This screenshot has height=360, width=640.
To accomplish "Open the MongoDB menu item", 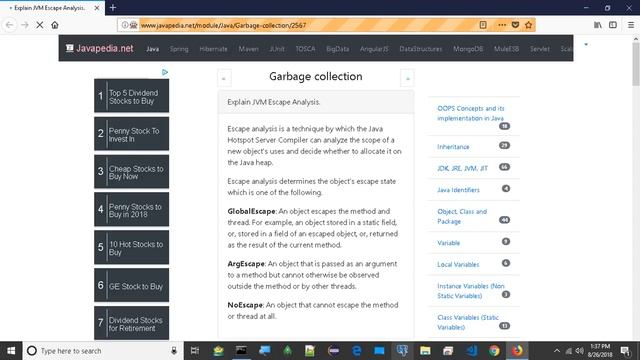I will [468, 49].
